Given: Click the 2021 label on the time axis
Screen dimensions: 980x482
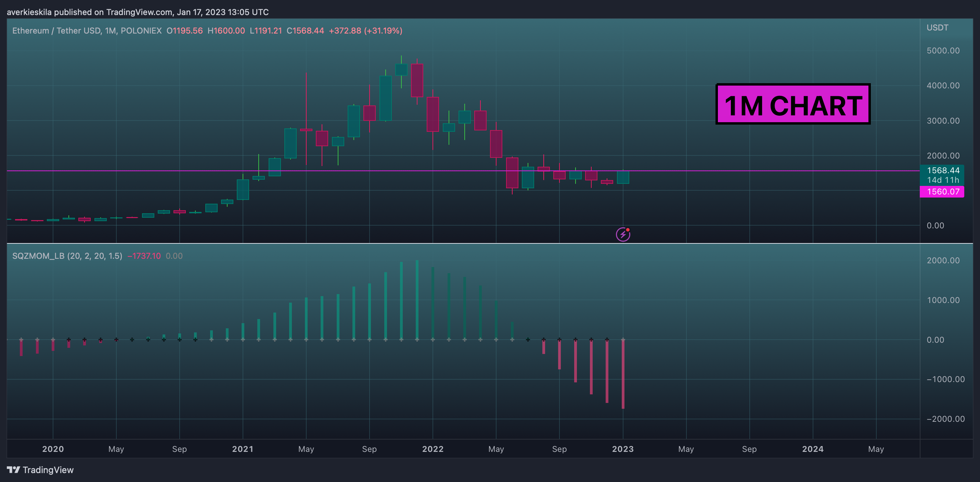Looking at the screenshot, I should click(243, 449).
